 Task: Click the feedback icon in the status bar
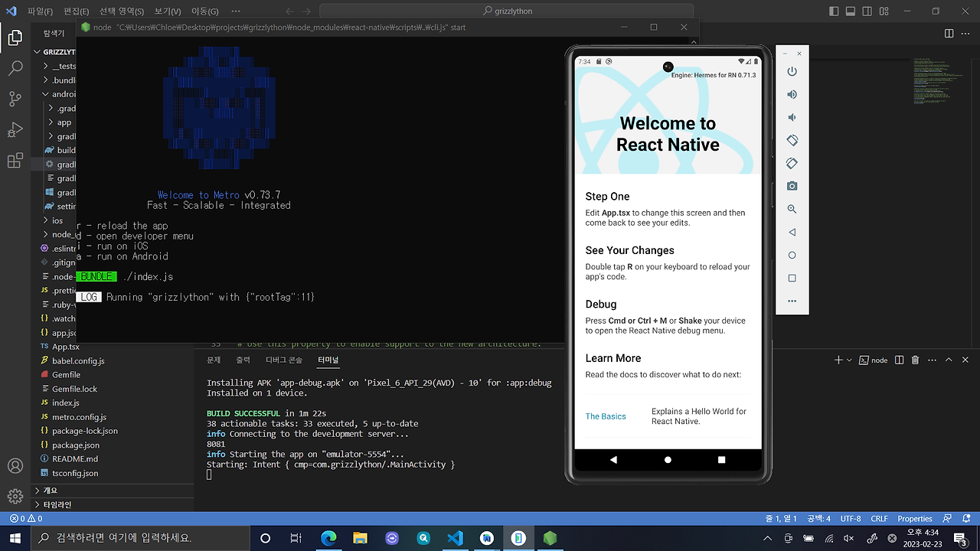coord(947,518)
